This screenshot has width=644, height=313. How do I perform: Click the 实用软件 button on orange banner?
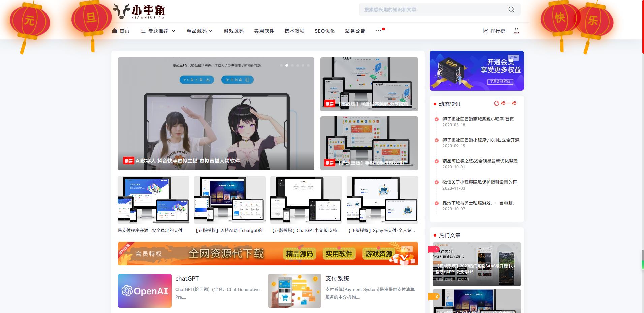pos(339,254)
